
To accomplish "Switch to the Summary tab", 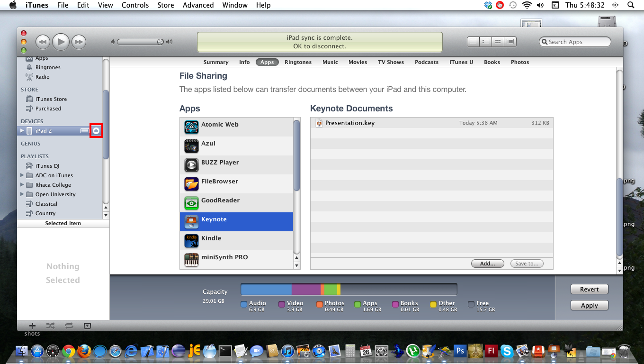I will tap(215, 62).
